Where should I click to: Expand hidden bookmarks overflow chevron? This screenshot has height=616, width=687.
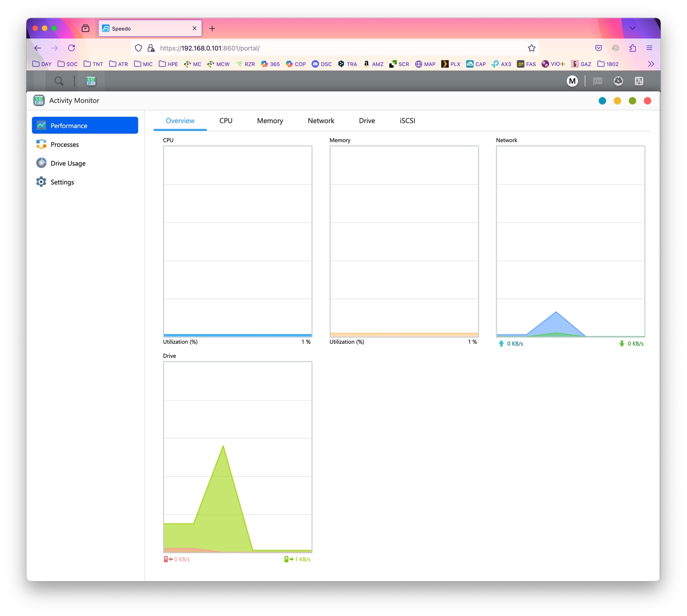[x=651, y=64]
